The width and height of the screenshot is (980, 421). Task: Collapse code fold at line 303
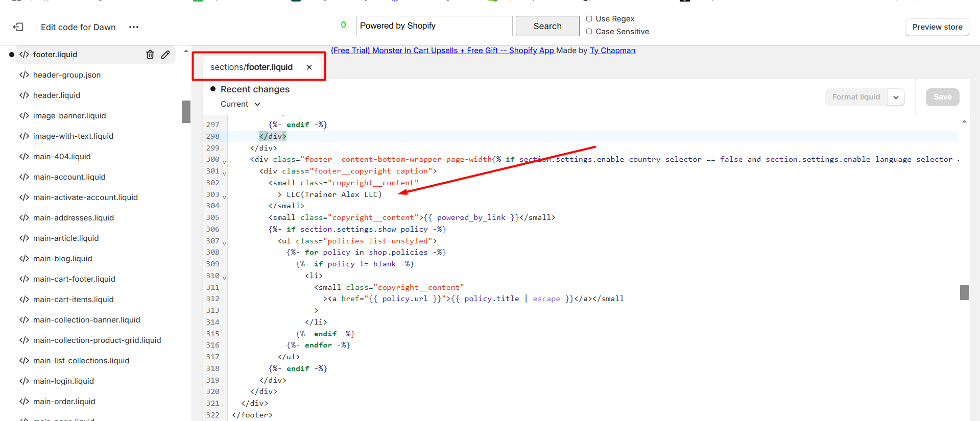(x=224, y=197)
